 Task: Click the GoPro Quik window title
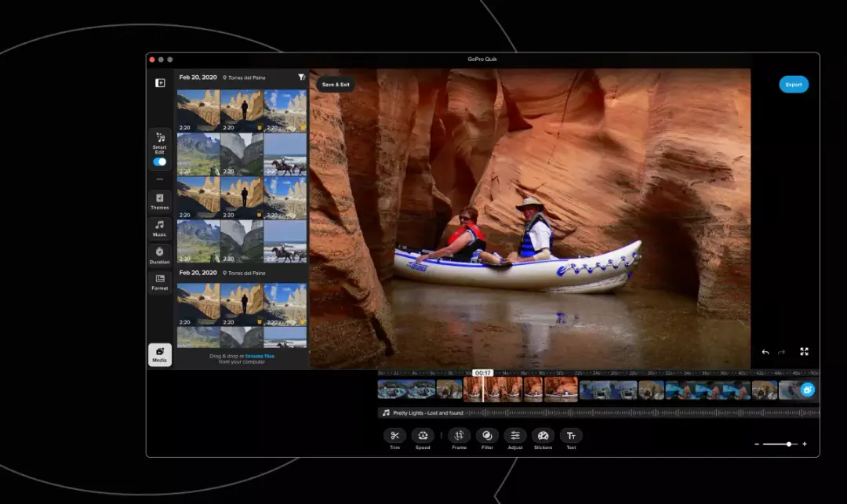click(482, 60)
